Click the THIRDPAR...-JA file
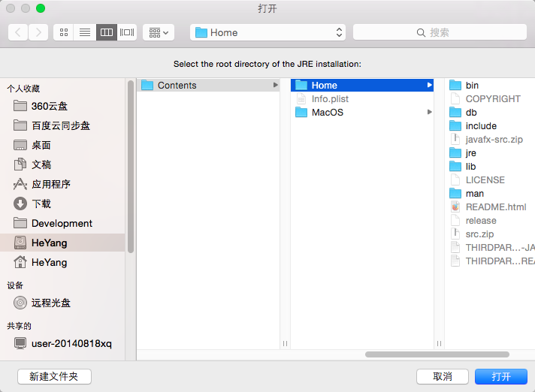Screen dimensions: 535x392 (x=490, y=248)
